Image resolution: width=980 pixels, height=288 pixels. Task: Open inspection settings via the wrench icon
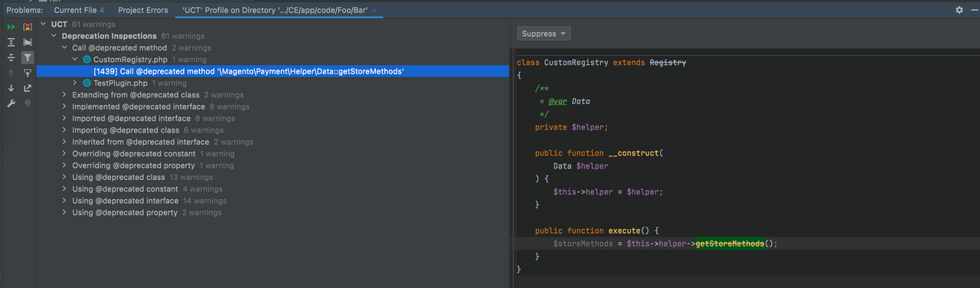click(x=11, y=103)
